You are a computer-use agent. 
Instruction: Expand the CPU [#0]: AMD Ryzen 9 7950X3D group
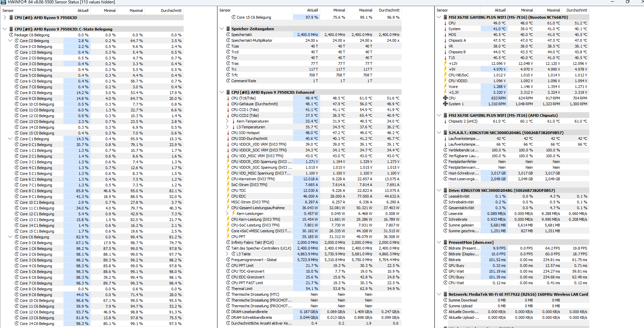[5, 17]
